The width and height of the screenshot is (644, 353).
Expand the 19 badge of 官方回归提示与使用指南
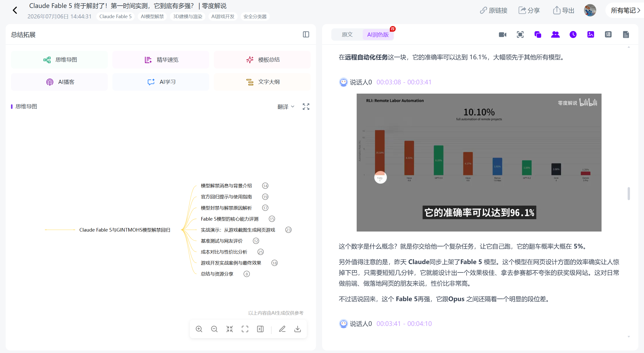coord(265,197)
